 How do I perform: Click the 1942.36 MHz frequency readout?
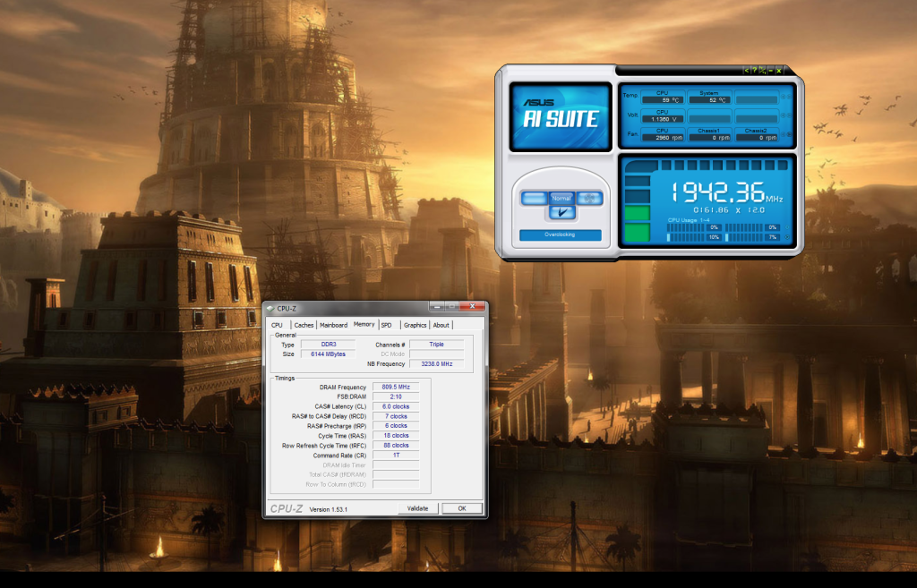coord(727,192)
